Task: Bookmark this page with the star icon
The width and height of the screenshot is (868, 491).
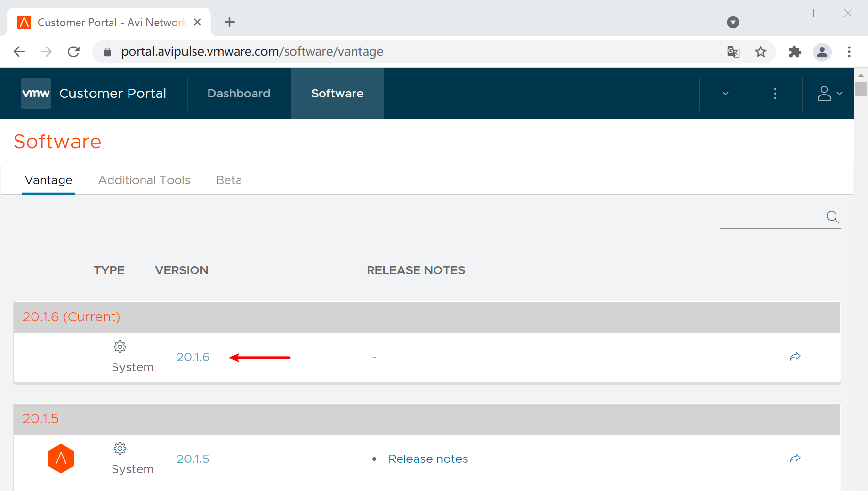Action: click(x=760, y=51)
